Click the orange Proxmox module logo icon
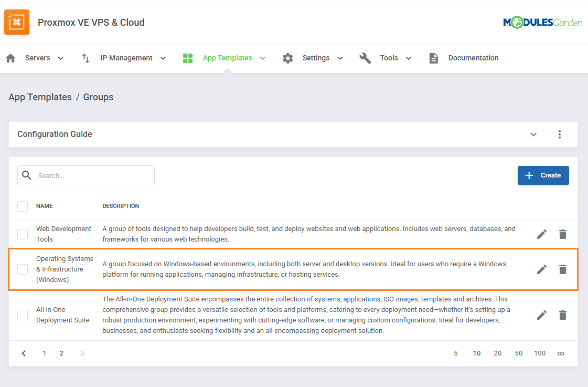 (16, 22)
